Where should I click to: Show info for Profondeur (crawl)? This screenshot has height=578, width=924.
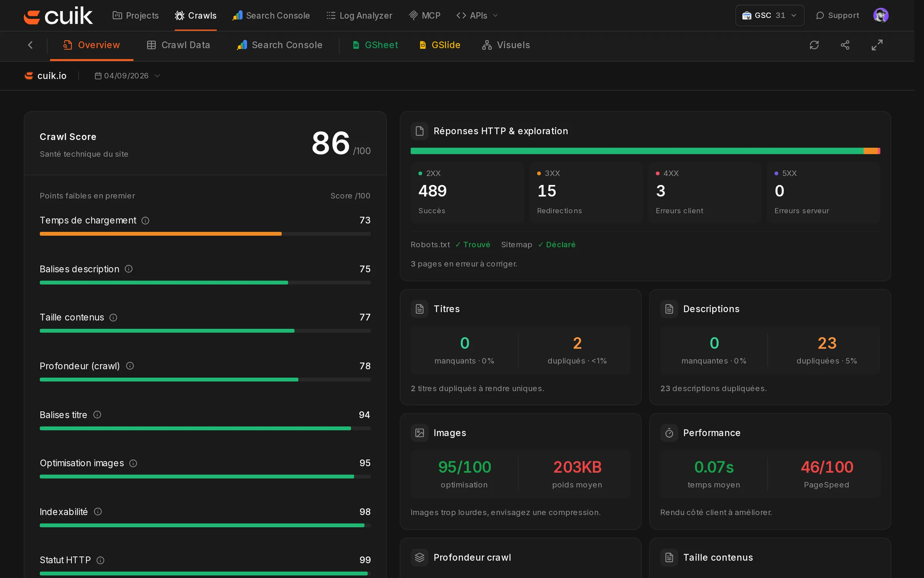point(130,366)
